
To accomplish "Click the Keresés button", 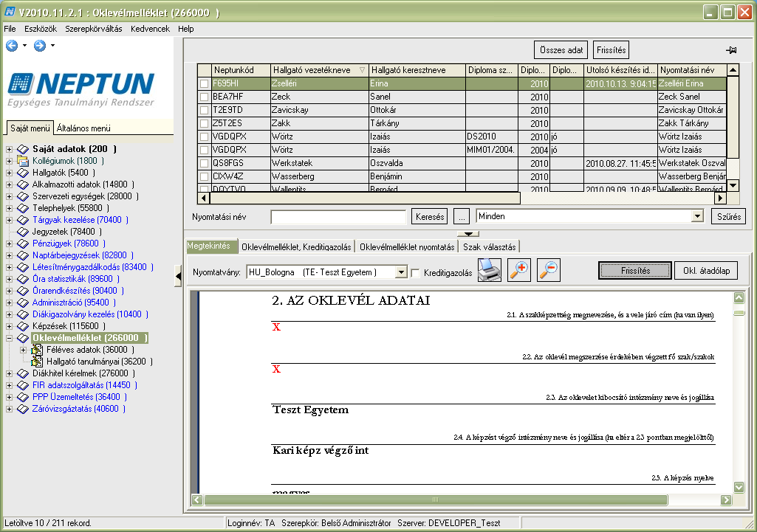I will pyautogui.click(x=430, y=216).
